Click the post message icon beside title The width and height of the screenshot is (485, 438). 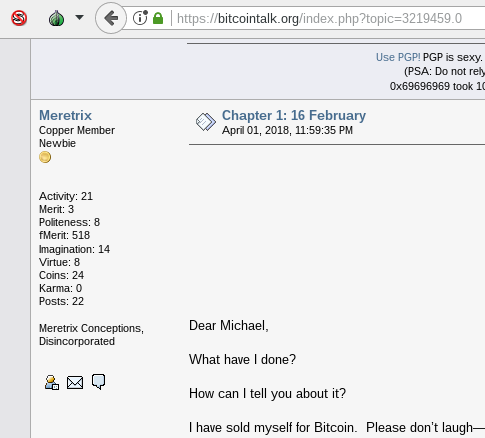[205, 122]
